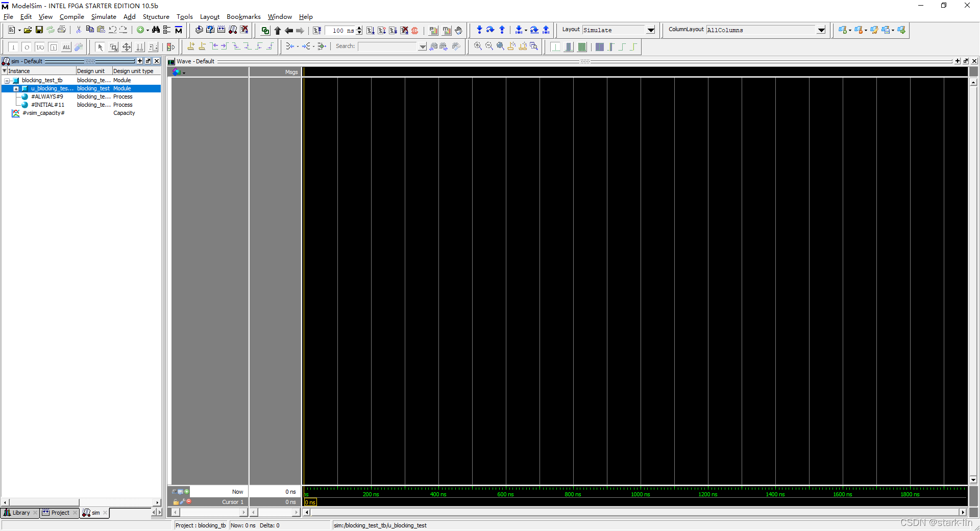Image resolution: width=980 pixels, height=531 pixels.
Task: Toggle the I/O ports filter button
Action: [x=40, y=47]
